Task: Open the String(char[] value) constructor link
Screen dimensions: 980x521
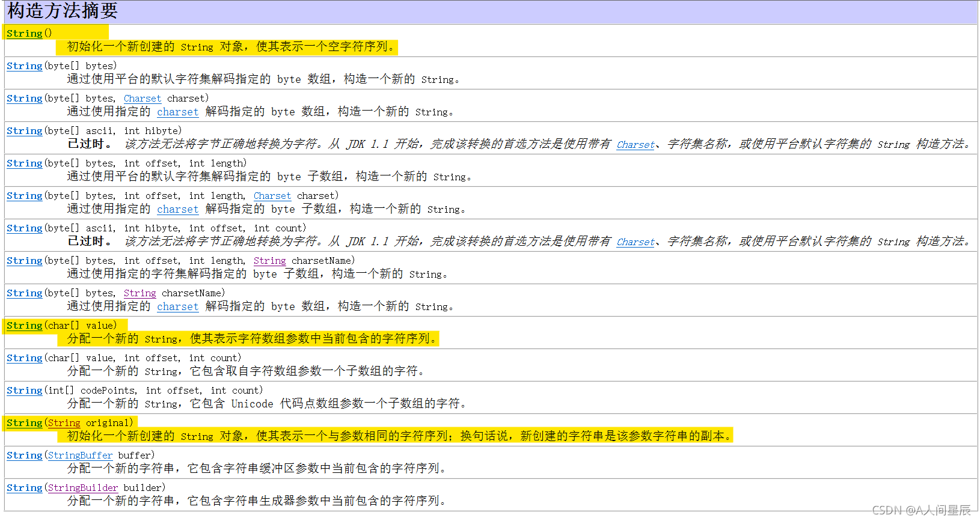Action: coord(25,326)
